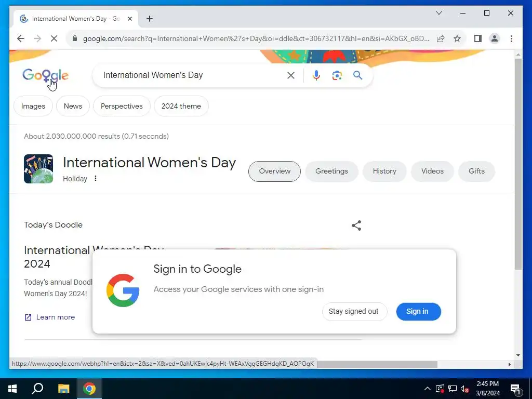
Task: Select the 2024 theme chip
Action: point(181,106)
